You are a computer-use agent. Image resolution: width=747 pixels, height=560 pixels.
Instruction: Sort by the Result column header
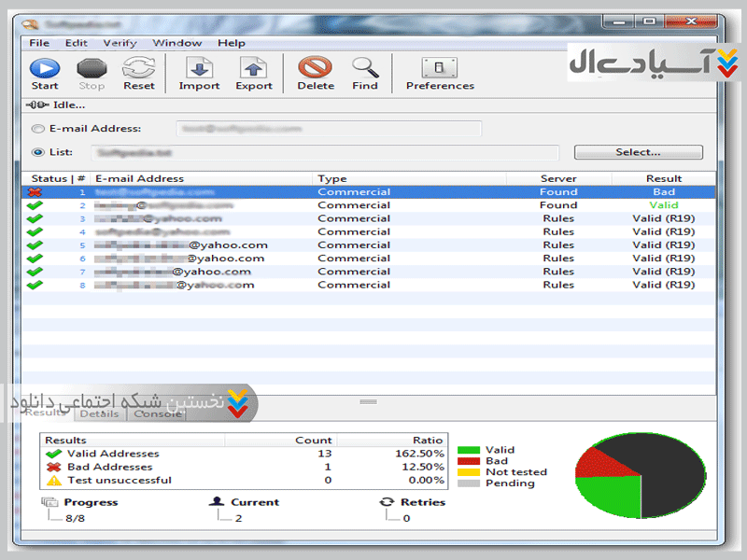pyautogui.click(x=663, y=178)
